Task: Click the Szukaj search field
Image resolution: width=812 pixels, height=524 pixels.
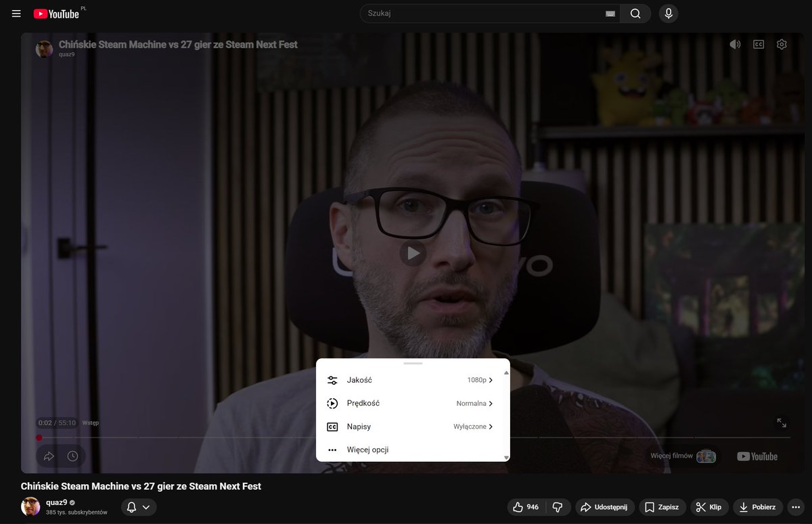Action: click(484, 14)
